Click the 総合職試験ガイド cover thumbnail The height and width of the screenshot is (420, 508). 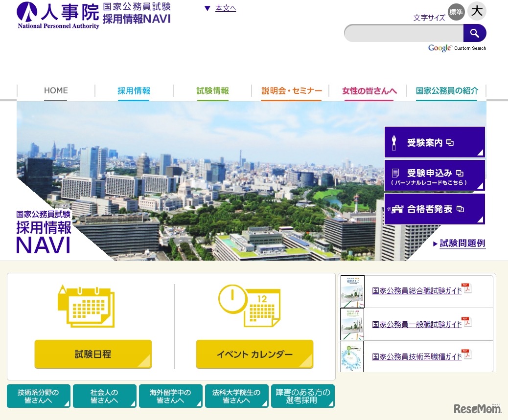(352, 291)
